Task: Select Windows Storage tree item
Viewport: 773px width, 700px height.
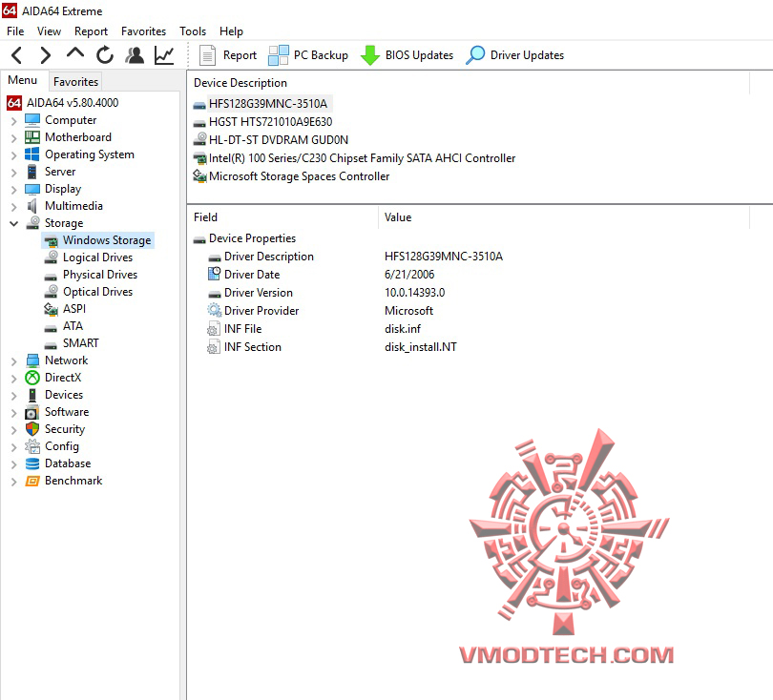Action: pos(107,240)
